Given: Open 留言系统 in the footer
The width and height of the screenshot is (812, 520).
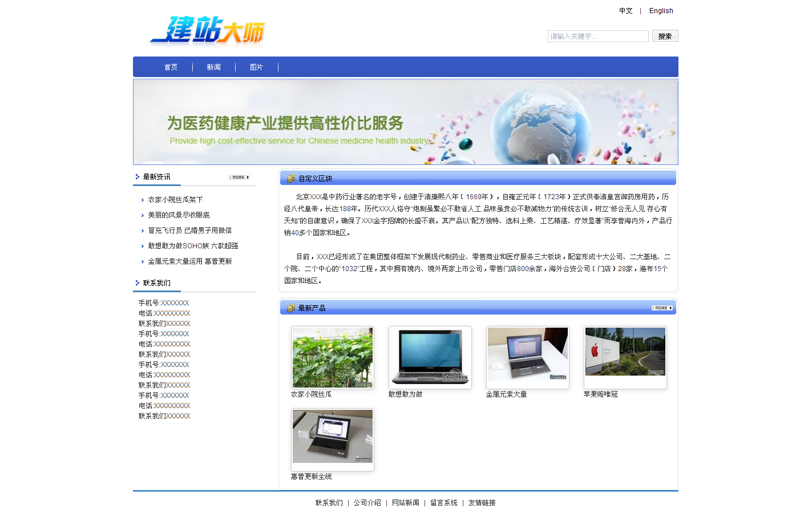Looking at the screenshot, I should tap(443, 503).
